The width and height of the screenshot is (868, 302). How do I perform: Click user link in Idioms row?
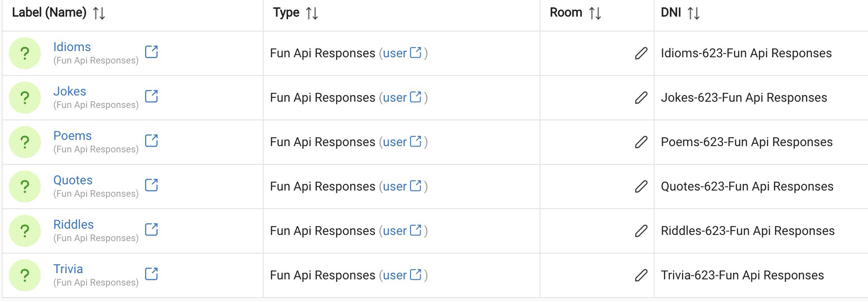point(395,53)
